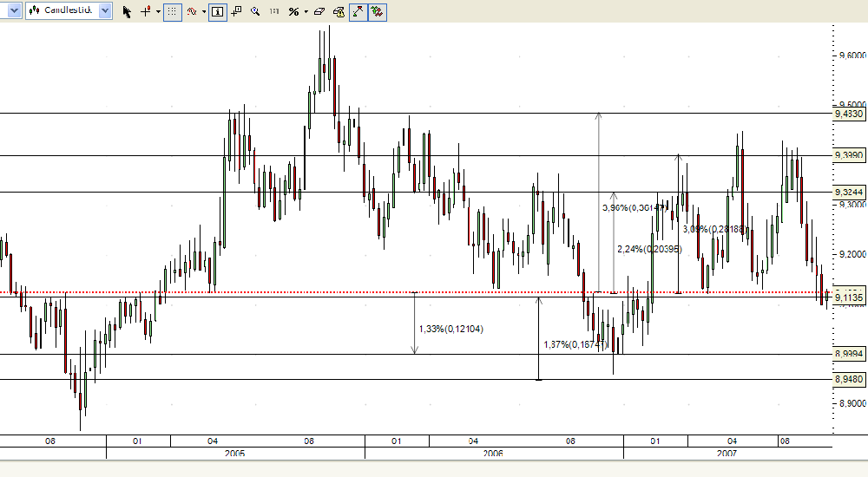
Task: Click the 9,4330 price level label
Action: [849, 114]
